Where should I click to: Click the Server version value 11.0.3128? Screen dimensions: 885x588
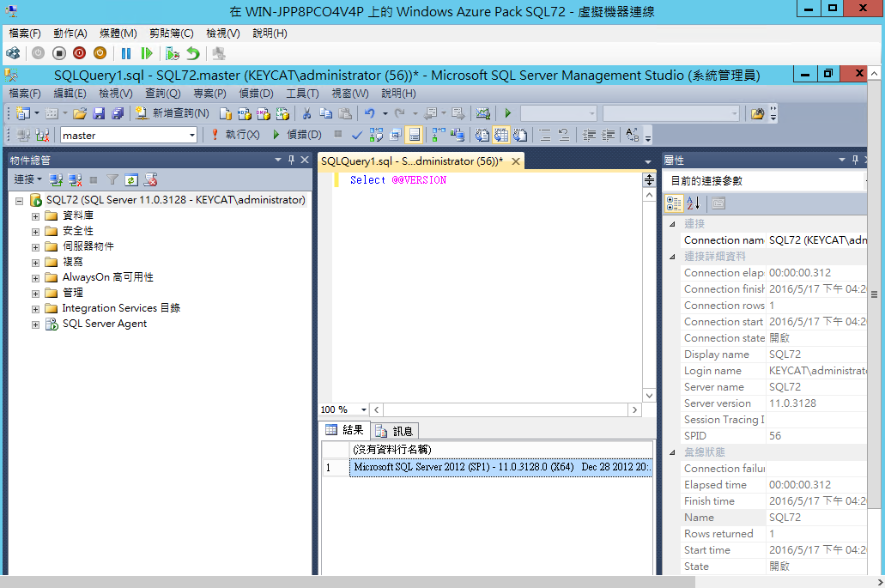click(792, 403)
